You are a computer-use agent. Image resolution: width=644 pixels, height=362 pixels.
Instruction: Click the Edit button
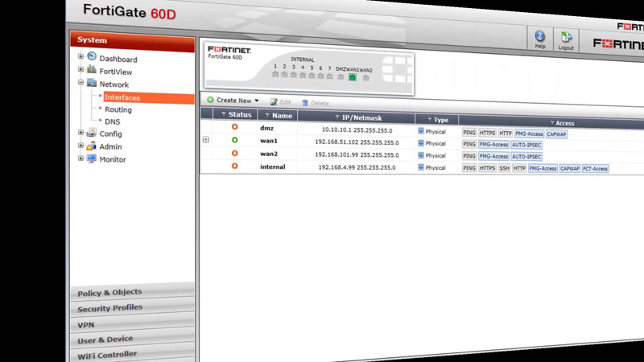(281, 102)
